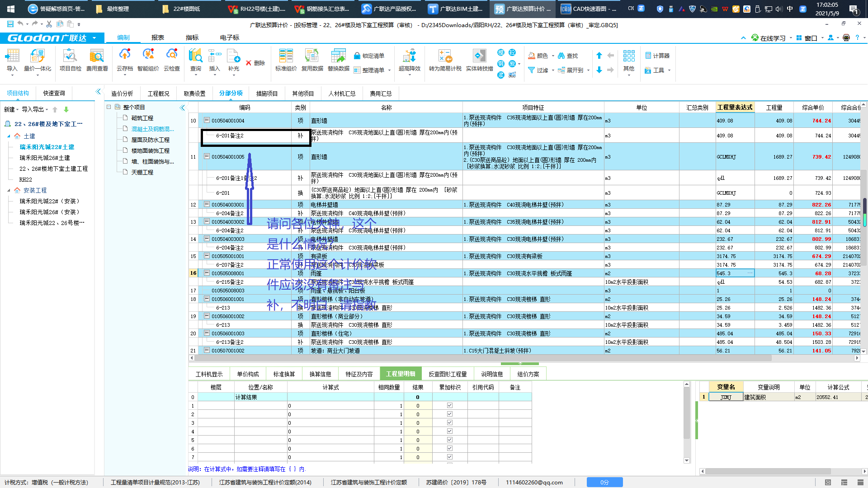Viewport: 868px width, 488px height.
Task: Open the 人材机汇总 tab
Action: pos(342,94)
